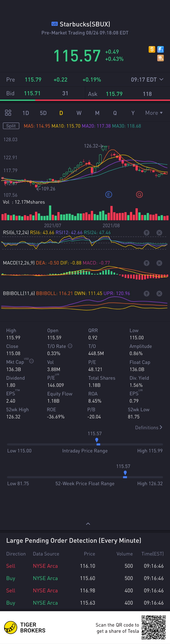This screenshot has height=644, width=170.
Task: Tap the Starbucks(SBUX) title
Action: pyautogui.click(x=85, y=24)
